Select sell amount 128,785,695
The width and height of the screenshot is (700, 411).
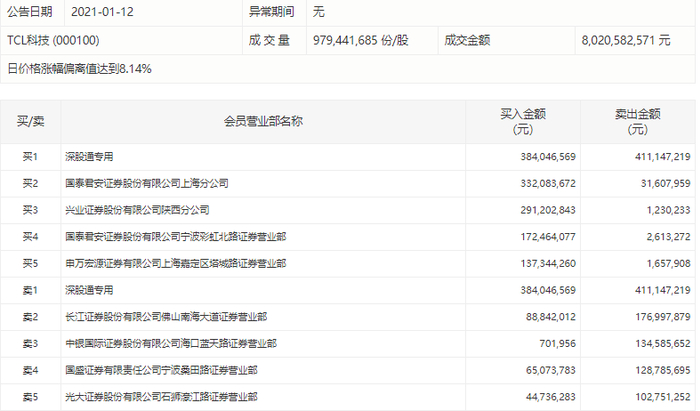point(662,370)
